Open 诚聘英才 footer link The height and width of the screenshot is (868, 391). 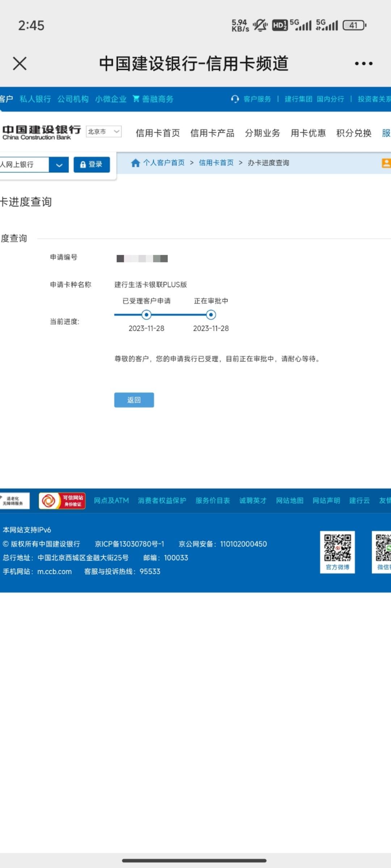tap(253, 501)
